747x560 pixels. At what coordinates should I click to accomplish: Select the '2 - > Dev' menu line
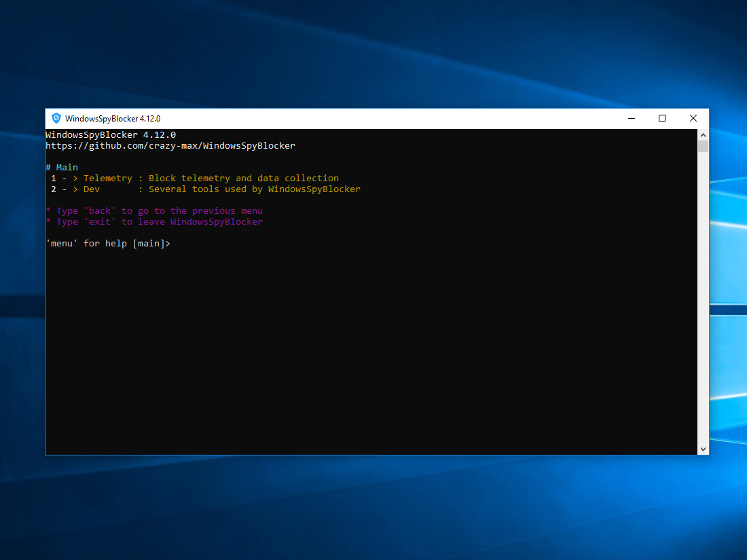[206, 189]
